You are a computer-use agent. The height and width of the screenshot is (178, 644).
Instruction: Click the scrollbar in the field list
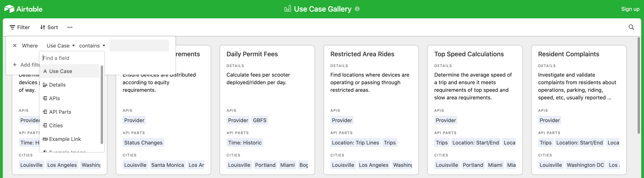tap(102, 105)
